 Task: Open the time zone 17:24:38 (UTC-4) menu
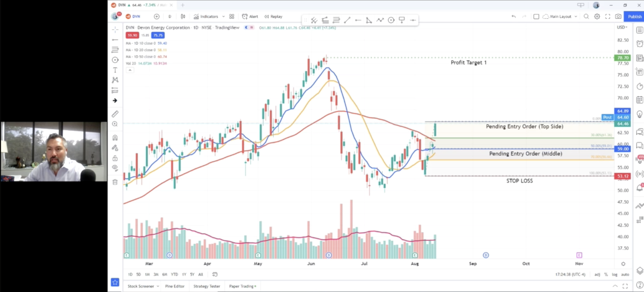570,274
